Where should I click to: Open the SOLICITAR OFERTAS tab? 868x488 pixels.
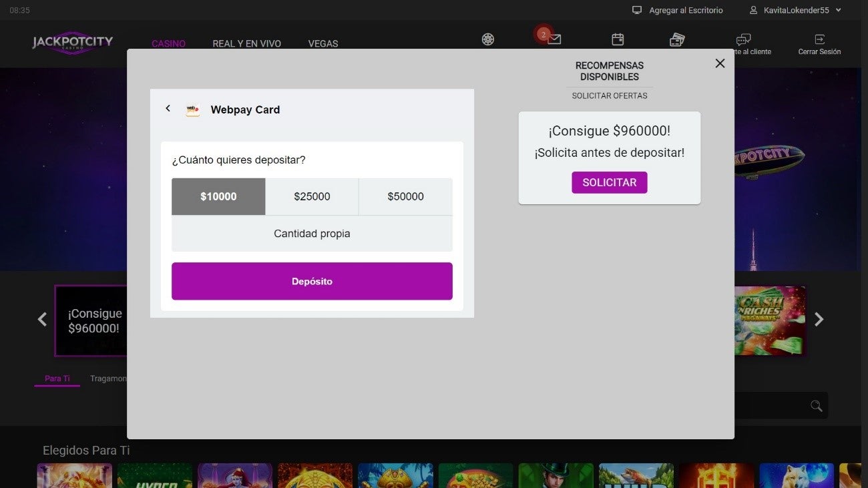610,95
